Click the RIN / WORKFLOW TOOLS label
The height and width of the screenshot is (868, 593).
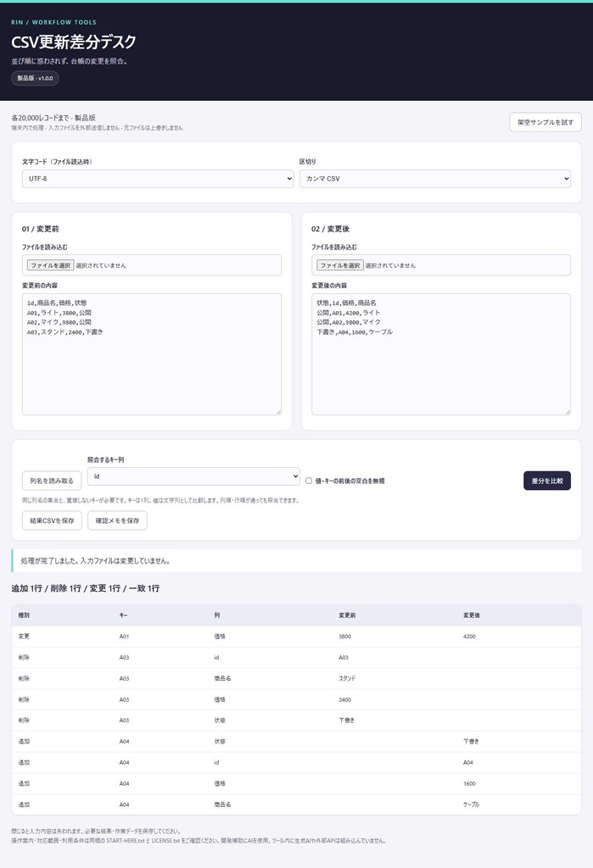pos(53,22)
